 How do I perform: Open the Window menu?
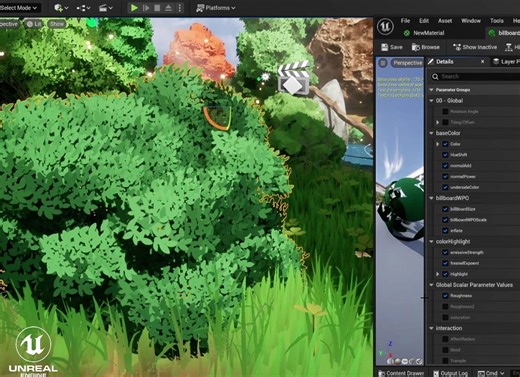pyautogui.click(x=471, y=21)
